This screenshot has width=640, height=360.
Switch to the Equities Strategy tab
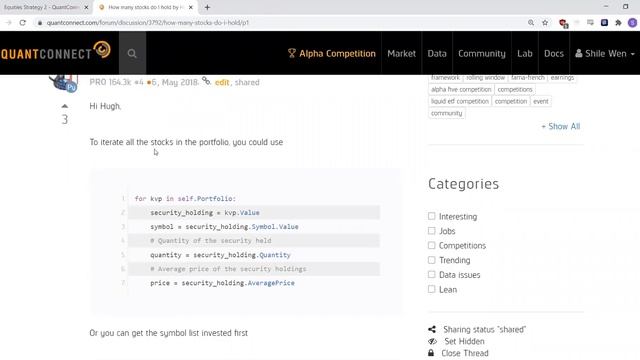coord(42,7)
